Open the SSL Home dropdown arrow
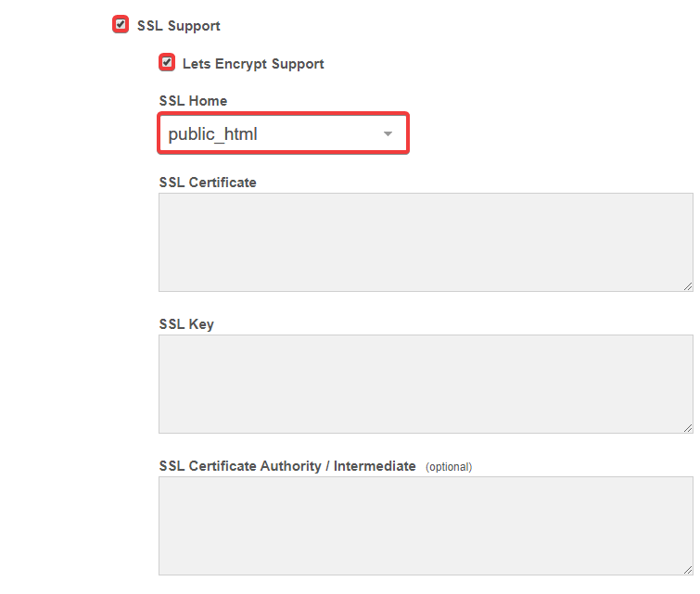Viewport: 700px width, 594px height. [x=388, y=134]
